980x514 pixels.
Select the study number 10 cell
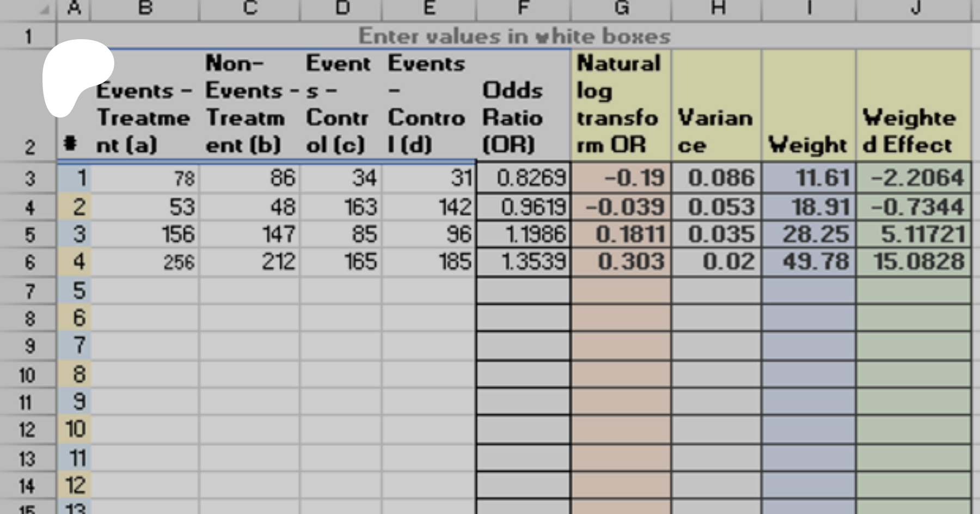pos(75,430)
